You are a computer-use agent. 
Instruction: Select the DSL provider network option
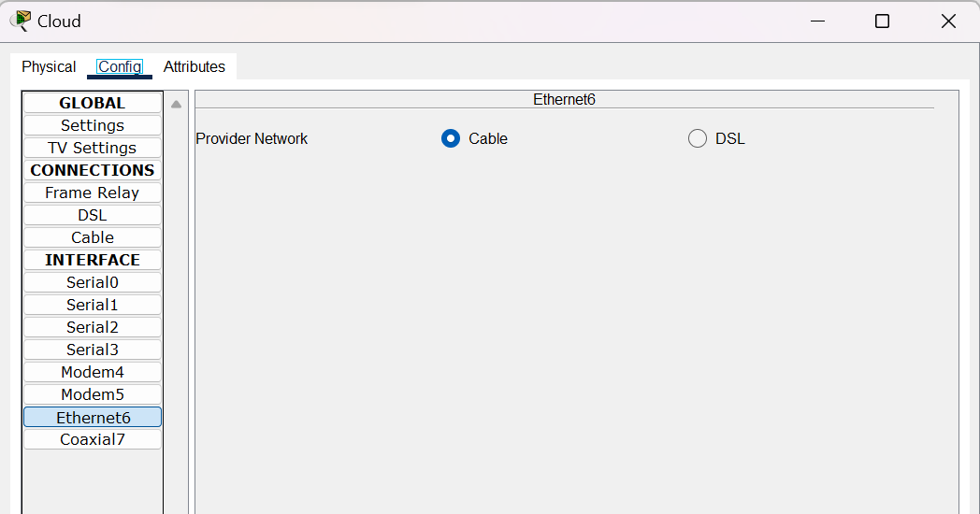[698, 138]
